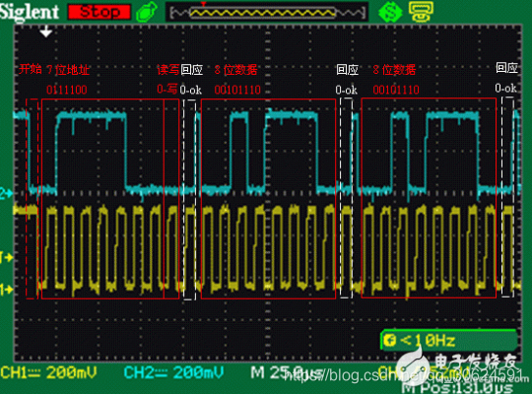Click the red 0-写 write bit label
This screenshot has width=532, height=394.
point(166,89)
